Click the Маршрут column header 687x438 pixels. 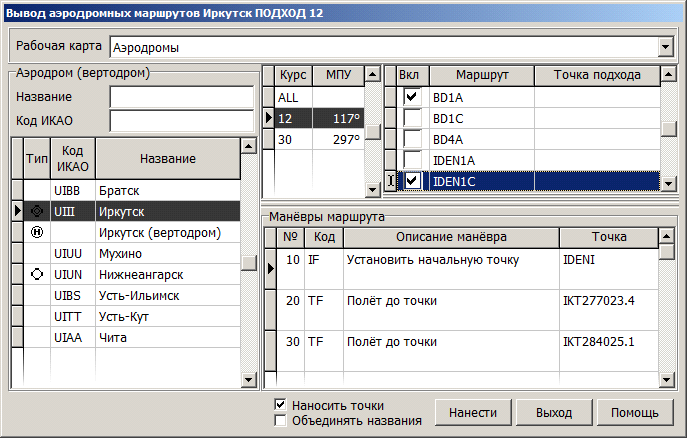482,75
